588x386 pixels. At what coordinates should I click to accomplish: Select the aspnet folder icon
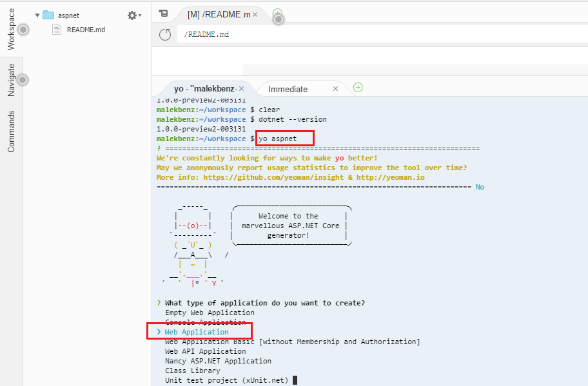(x=48, y=15)
